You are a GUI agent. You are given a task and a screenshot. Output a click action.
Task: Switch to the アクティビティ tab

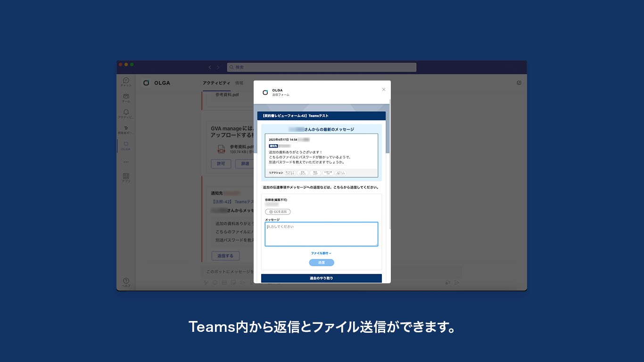click(x=216, y=83)
